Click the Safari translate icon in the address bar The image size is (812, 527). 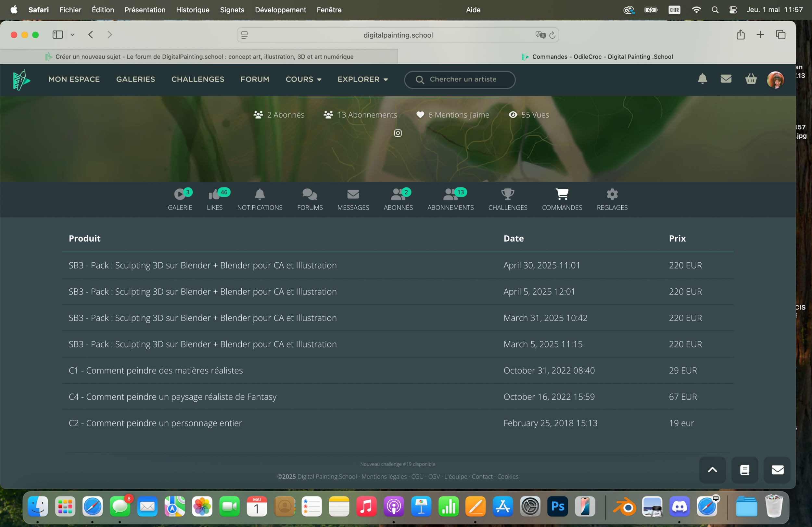tap(540, 35)
